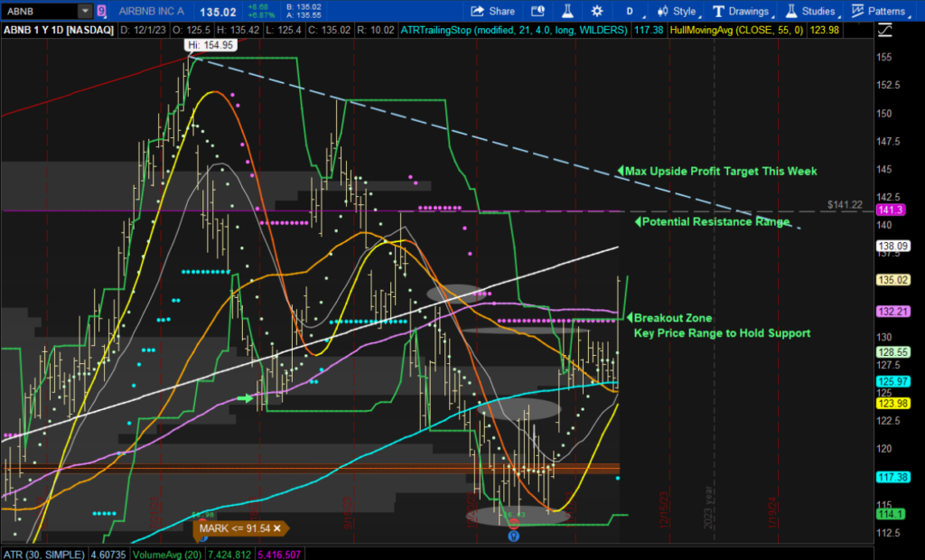925x560 pixels.
Task: Open chart settings gear icon
Action: (x=597, y=11)
